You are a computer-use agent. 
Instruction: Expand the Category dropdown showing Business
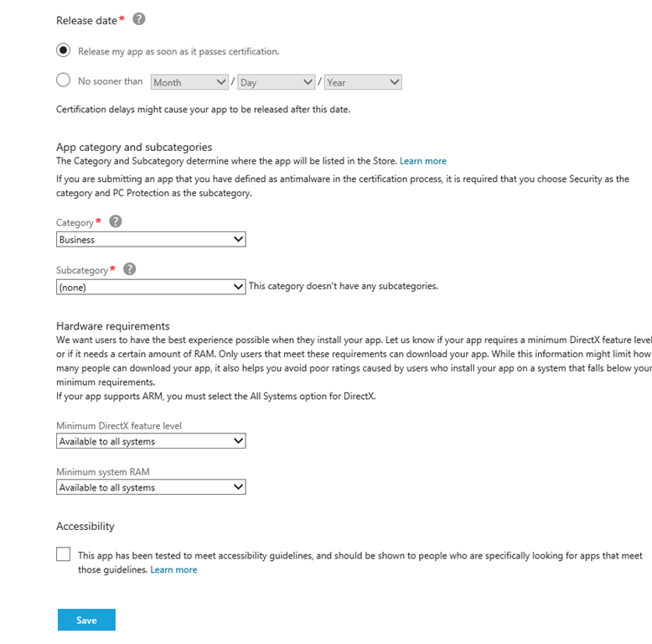(151, 239)
